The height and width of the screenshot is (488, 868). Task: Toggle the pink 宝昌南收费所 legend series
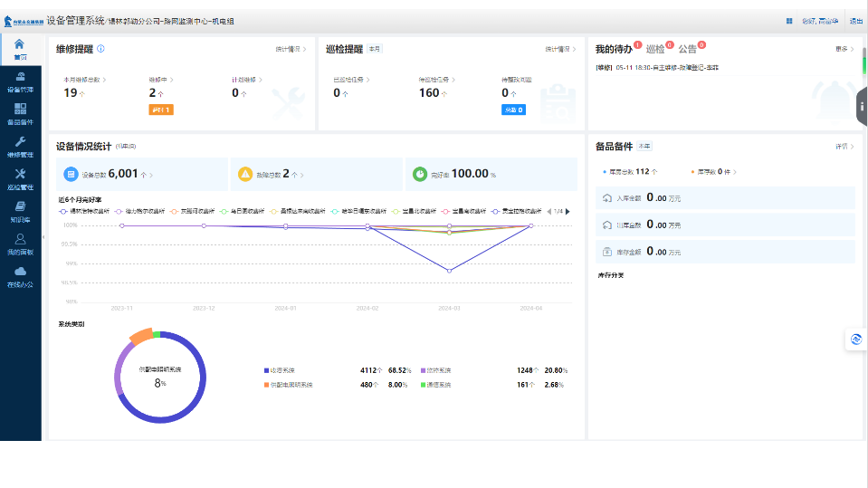[463, 211]
